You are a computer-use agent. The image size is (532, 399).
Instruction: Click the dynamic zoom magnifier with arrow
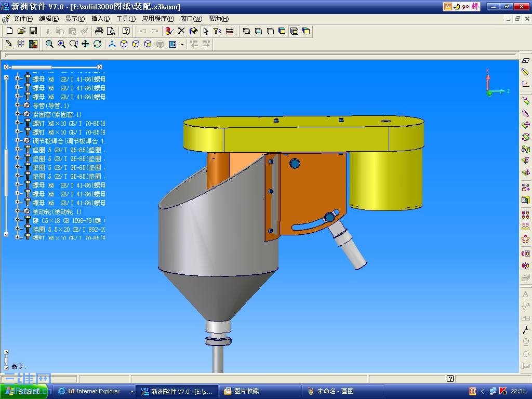73,44
